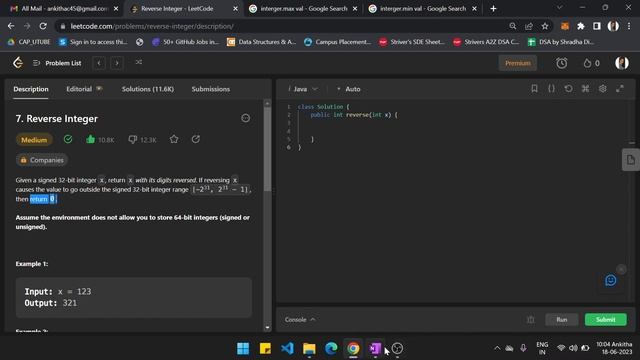Click the feedback smiley icon by title
The width and height of the screenshot is (640, 360).
pyautogui.click(x=245, y=118)
